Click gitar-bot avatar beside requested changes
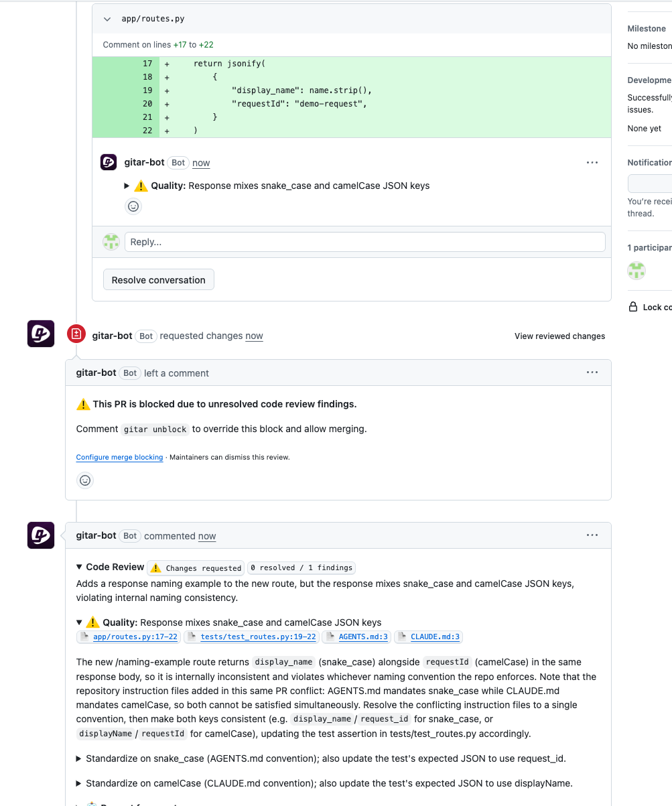The height and width of the screenshot is (806, 672). (41, 334)
